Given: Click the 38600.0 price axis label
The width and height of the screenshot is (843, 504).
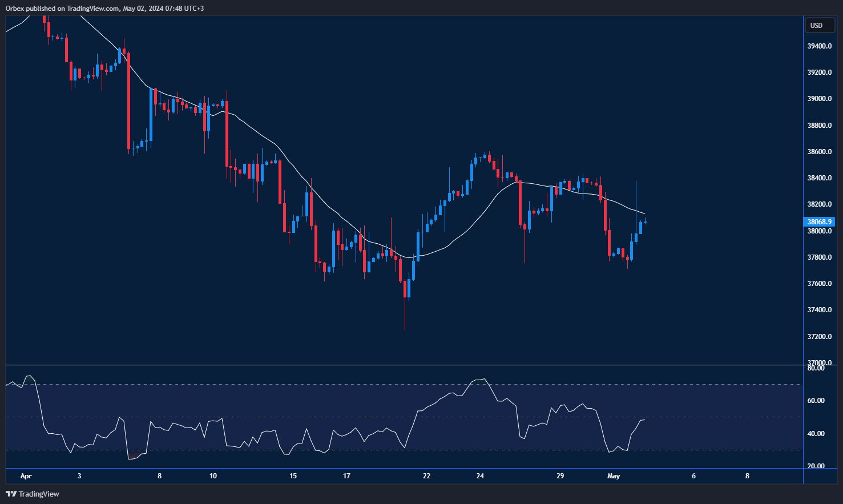Looking at the screenshot, I should (819, 152).
